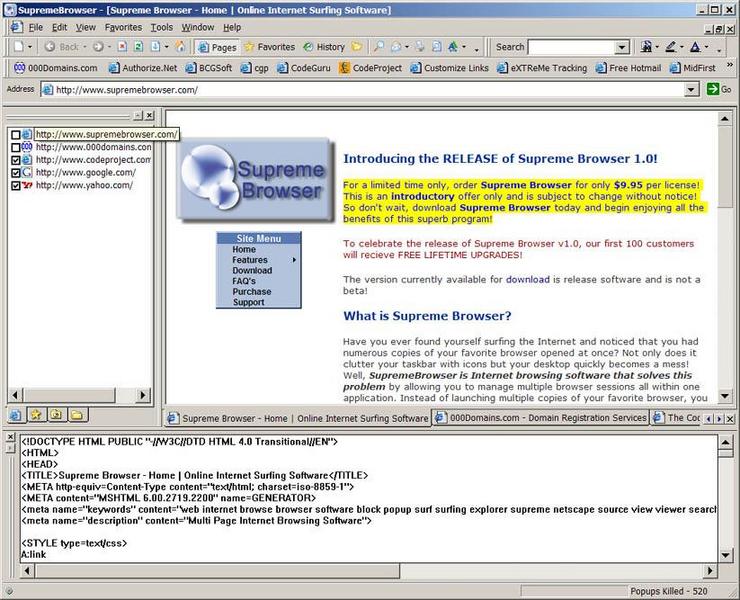Image resolution: width=740 pixels, height=600 pixels.
Task: Close the sidebar panel with X
Action: [149, 115]
